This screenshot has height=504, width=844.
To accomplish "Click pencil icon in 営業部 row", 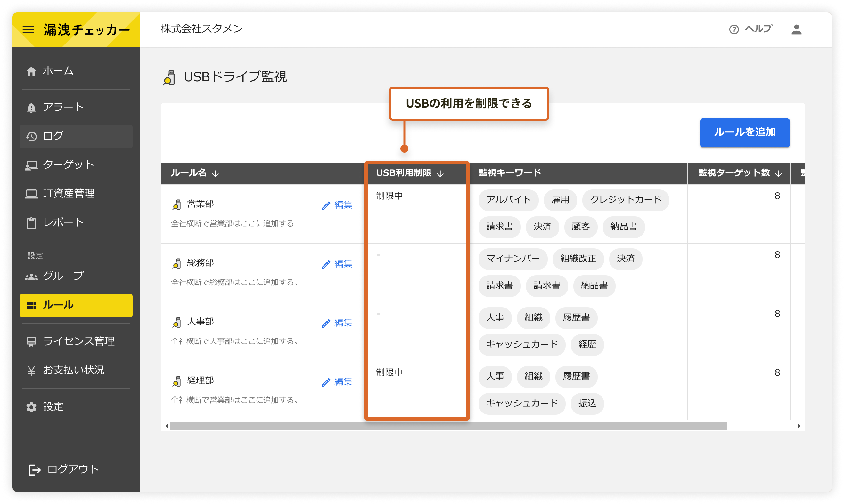I will click(326, 206).
